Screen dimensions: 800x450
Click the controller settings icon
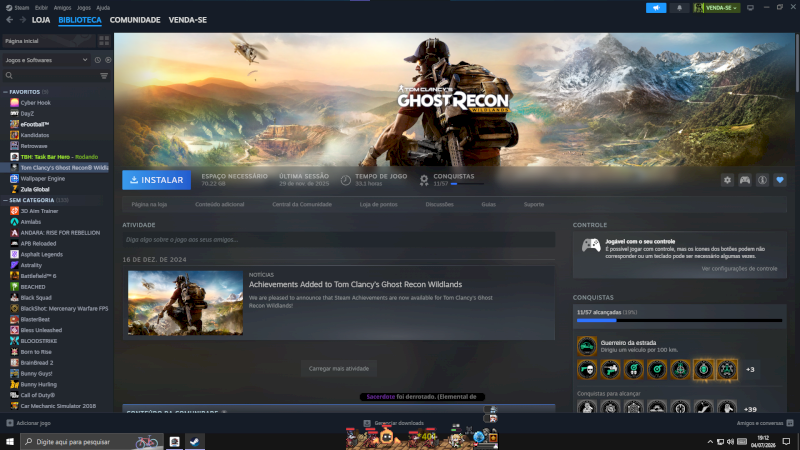pyautogui.click(x=745, y=180)
